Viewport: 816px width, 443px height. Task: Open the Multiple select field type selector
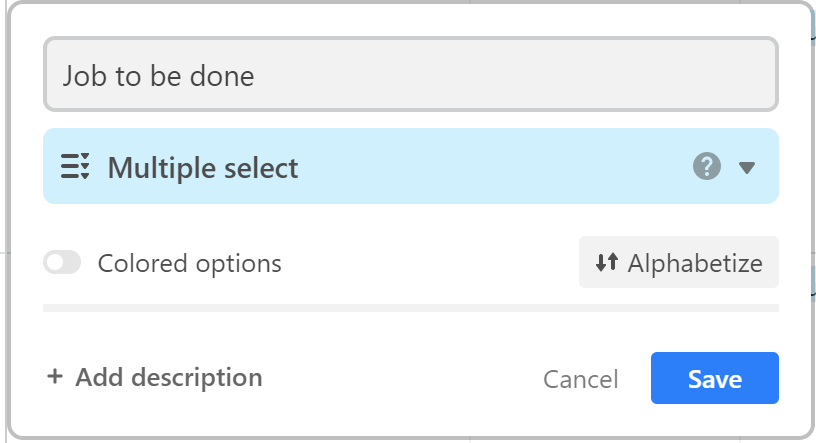pyautogui.click(x=411, y=166)
